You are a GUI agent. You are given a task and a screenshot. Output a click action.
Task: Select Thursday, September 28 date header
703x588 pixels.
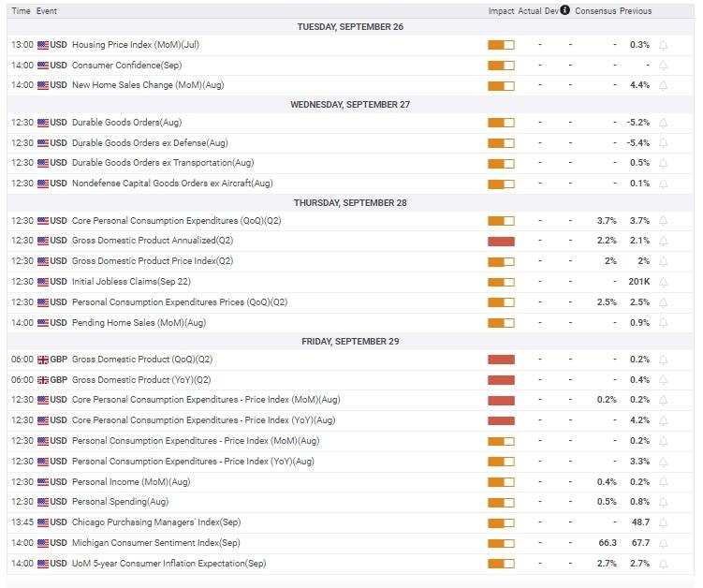350,203
